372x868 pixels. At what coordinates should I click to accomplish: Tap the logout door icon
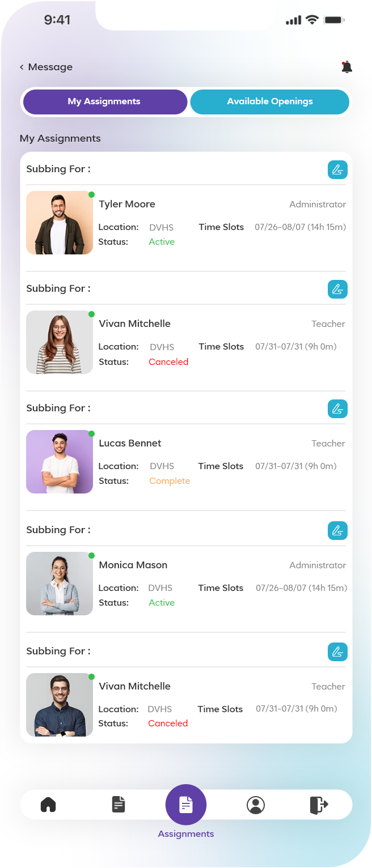coord(319,805)
